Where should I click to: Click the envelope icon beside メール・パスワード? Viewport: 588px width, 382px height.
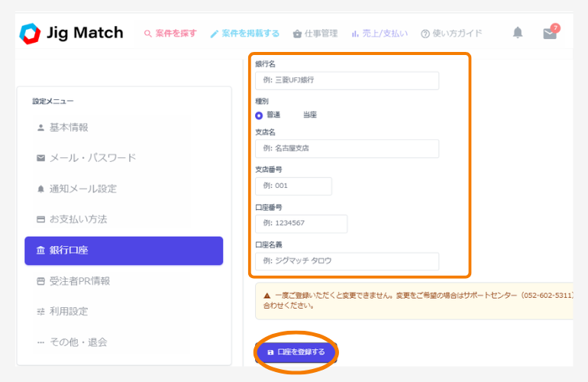[41, 158]
